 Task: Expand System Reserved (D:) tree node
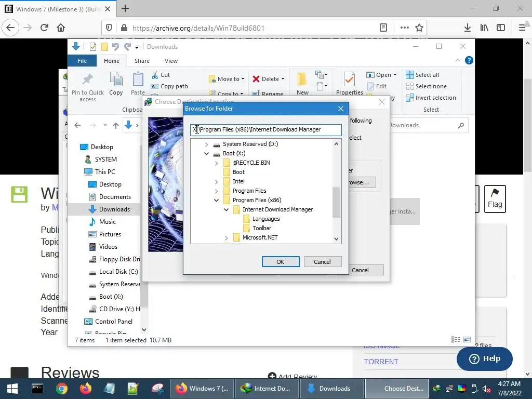click(x=206, y=144)
